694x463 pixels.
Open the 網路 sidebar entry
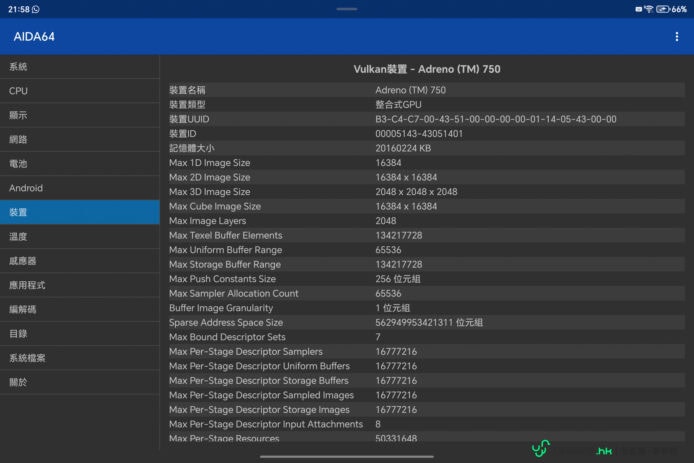[x=18, y=140]
